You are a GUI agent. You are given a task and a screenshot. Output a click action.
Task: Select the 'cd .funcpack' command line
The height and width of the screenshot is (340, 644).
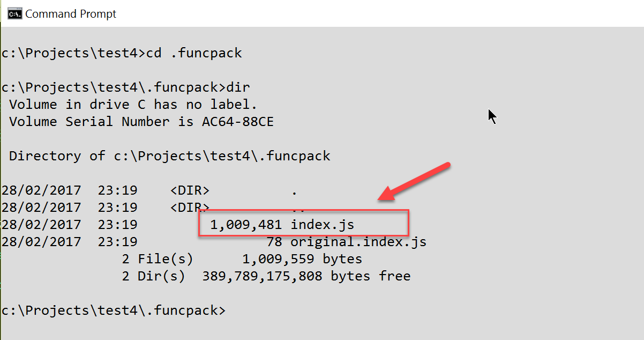[122, 53]
